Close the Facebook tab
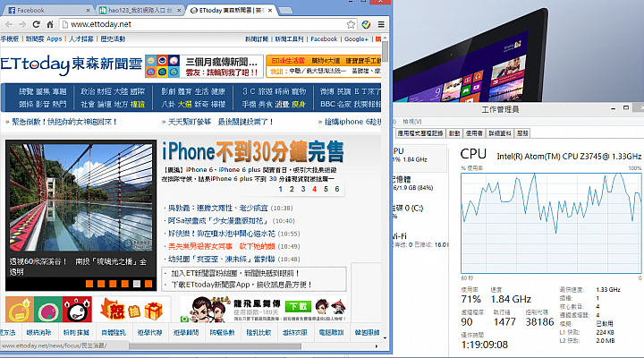644x358 pixels. pyautogui.click(x=88, y=10)
